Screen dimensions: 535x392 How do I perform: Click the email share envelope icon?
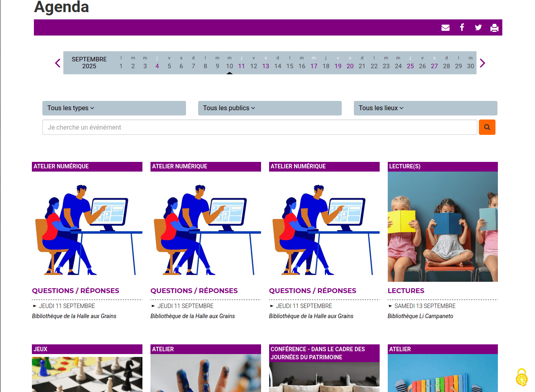(x=445, y=27)
